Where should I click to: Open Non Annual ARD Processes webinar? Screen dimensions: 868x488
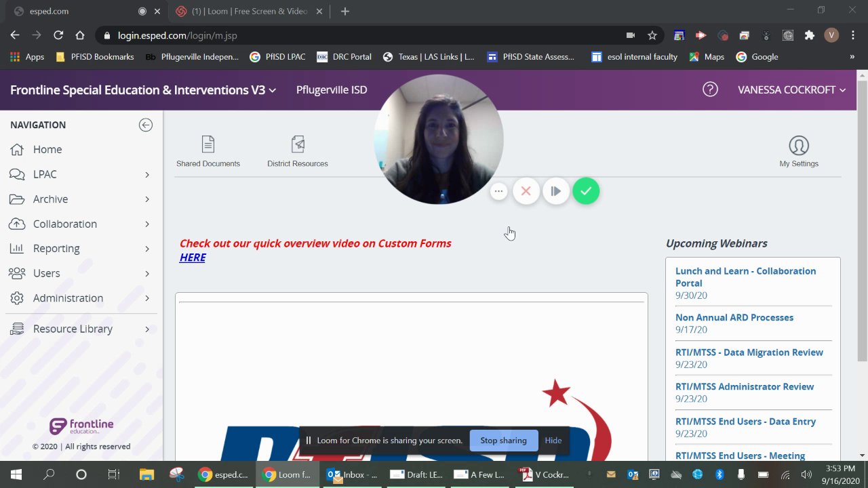(x=734, y=317)
